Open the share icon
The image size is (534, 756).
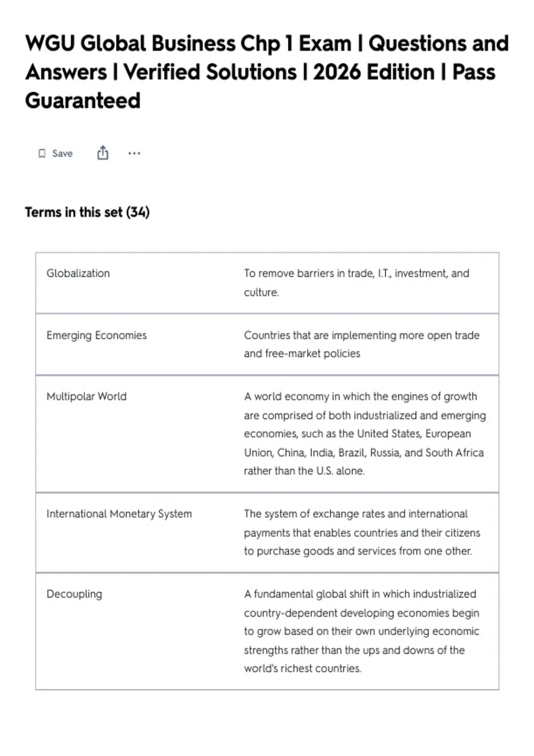coord(103,153)
